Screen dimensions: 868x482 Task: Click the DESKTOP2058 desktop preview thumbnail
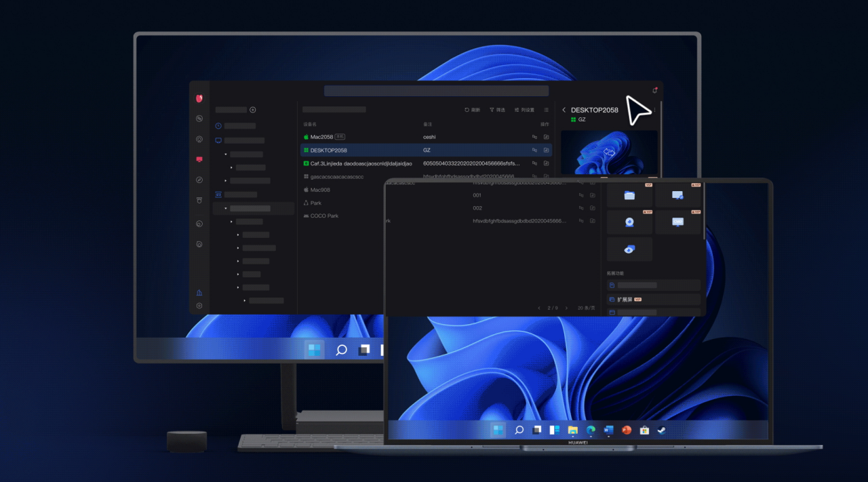[x=608, y=153]
